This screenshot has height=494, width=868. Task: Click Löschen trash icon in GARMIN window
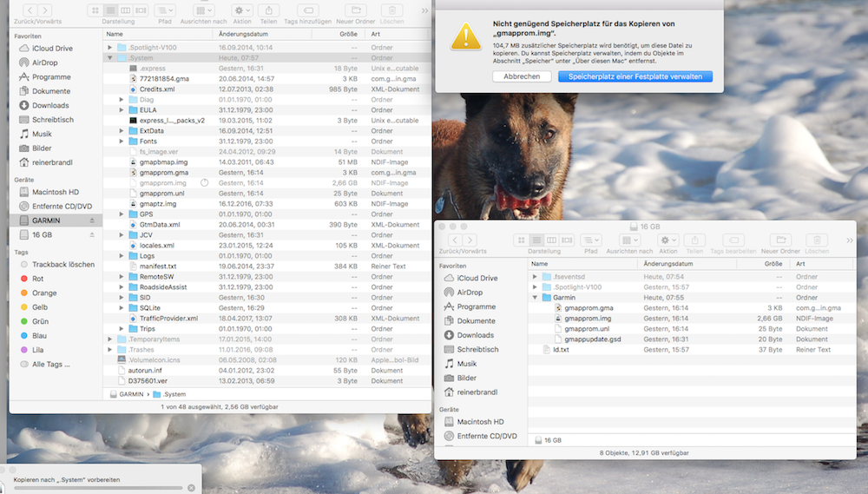click(392, 10)
